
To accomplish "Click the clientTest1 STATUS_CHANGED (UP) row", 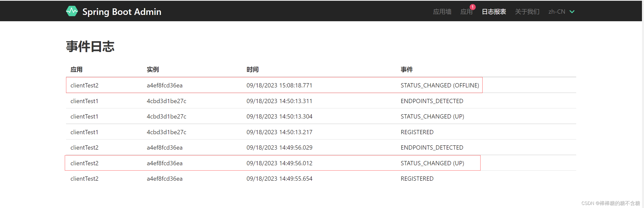I will tap(274, 117).
